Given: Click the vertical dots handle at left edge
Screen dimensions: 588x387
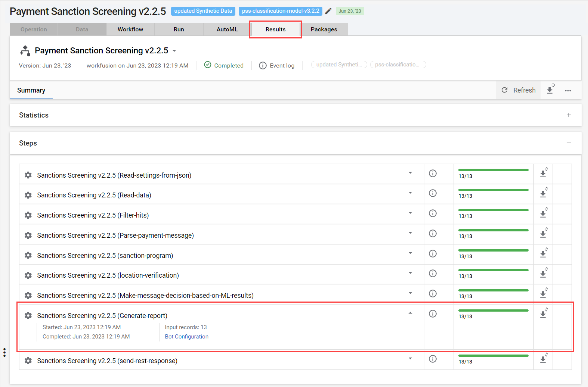Looking at the screenshot, I should click(x=4, y=352).
